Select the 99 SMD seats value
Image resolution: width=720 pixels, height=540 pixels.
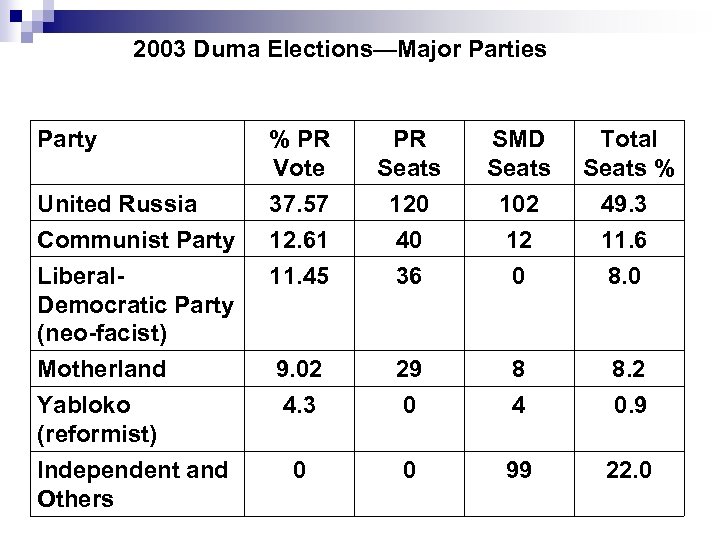[517, 469]
